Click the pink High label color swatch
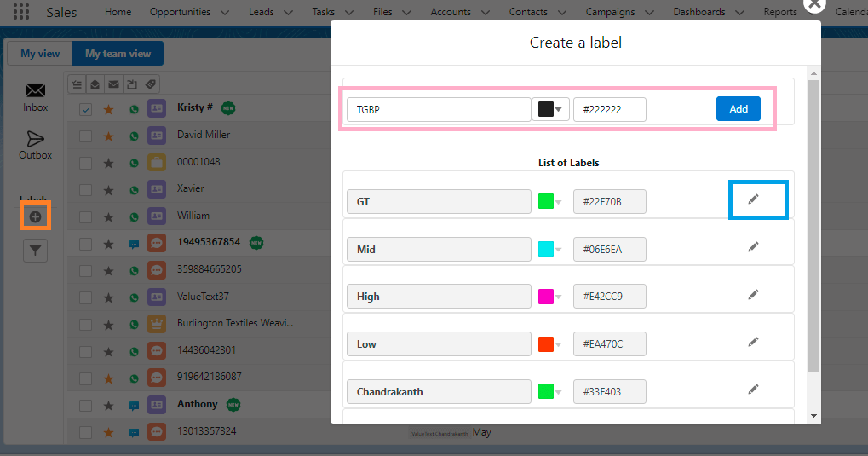 pyautogui.click(x=546, y=297)
